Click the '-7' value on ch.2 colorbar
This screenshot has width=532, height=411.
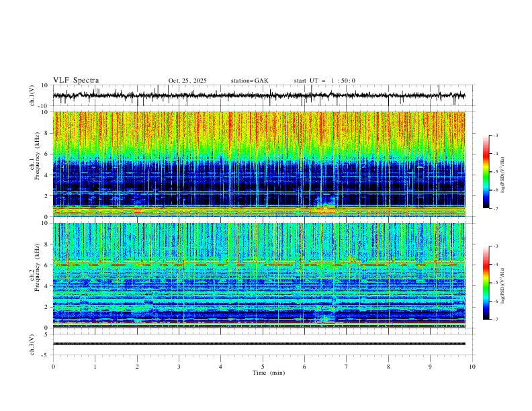point(495,320)
